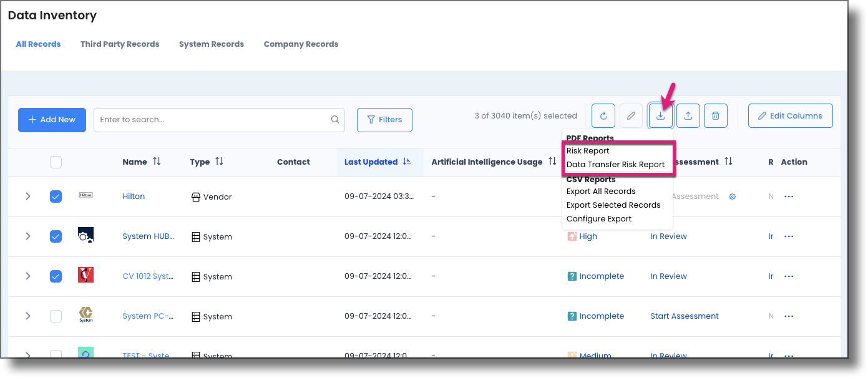
Task: Click the System HUB logo thumbnail
Action: [x=85, y=235]
